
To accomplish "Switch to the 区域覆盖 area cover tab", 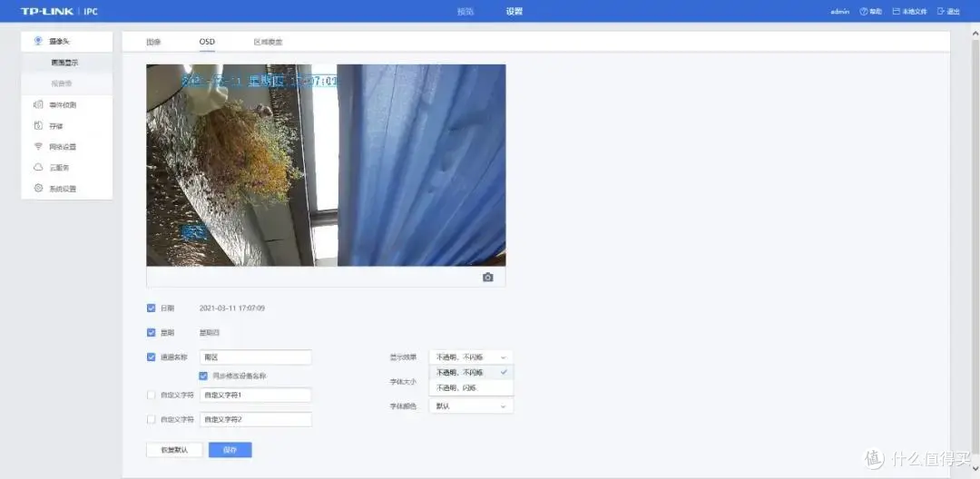I will tap(268, 42).
